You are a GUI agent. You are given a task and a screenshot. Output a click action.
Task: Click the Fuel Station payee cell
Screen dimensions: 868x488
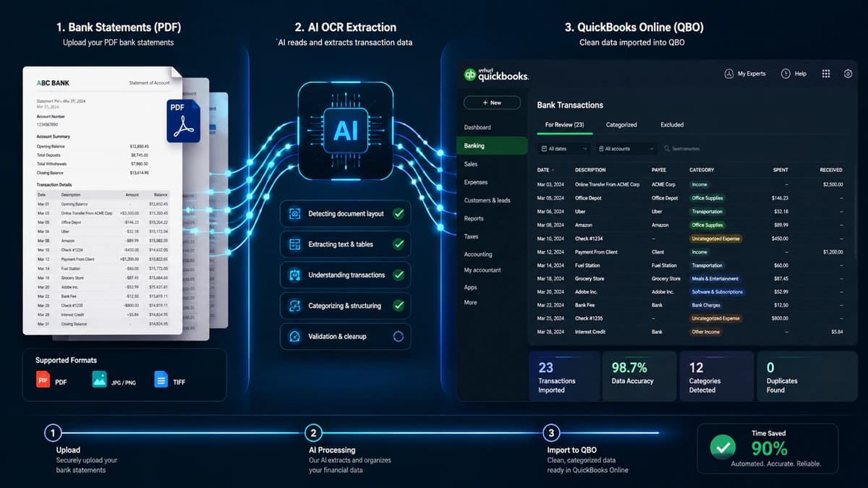pos(664,265)
